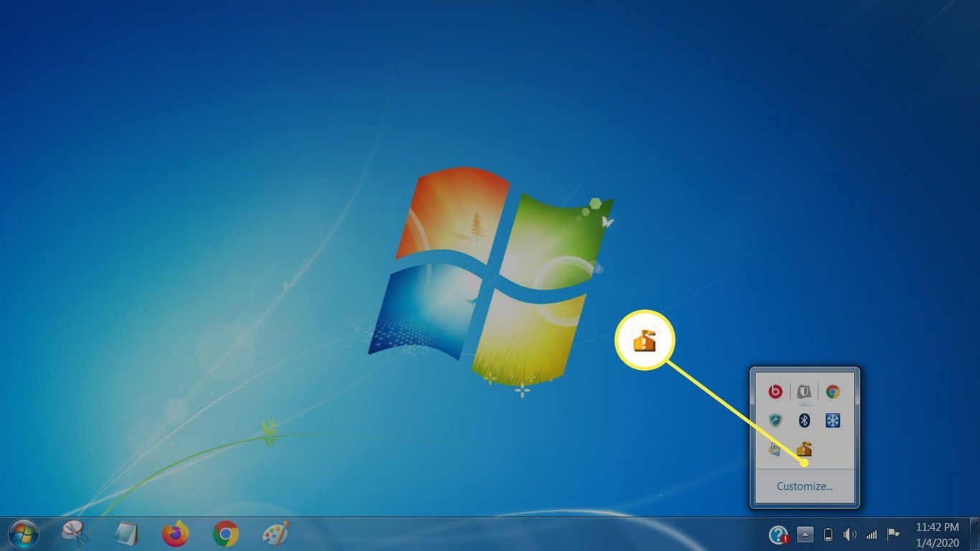Launch Firefox from the taskbar
The image size is (980, 551).
[x=175, y=534]
